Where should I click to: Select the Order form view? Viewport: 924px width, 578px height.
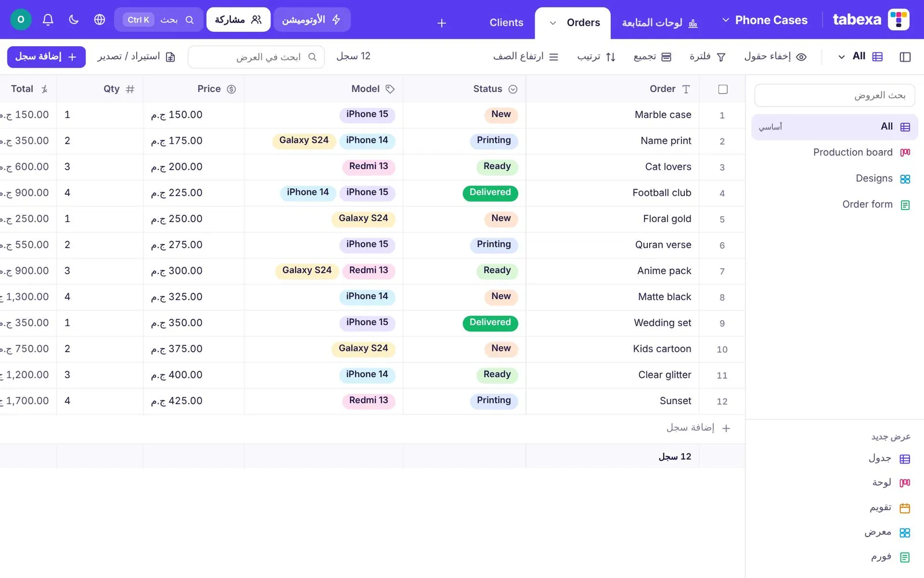tap(834, 205)
